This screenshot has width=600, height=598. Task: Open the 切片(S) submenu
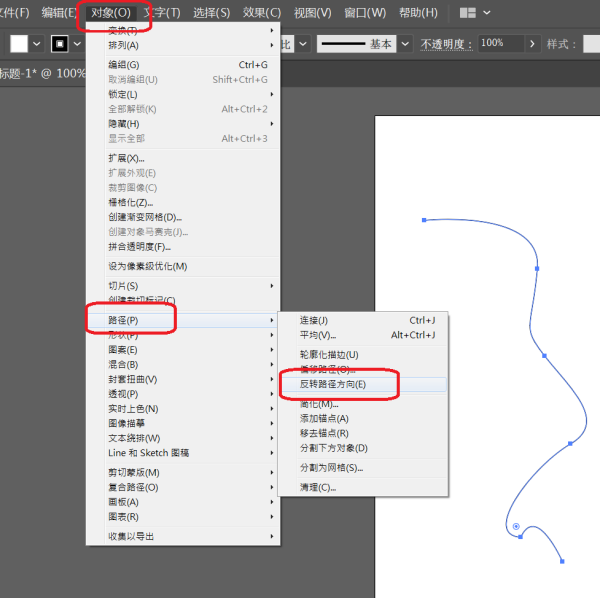(183, 286)
